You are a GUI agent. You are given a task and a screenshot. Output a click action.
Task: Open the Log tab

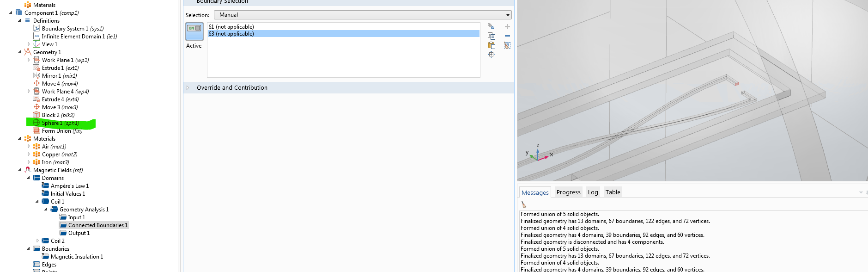pyautogui.click(x=593, y=192)
